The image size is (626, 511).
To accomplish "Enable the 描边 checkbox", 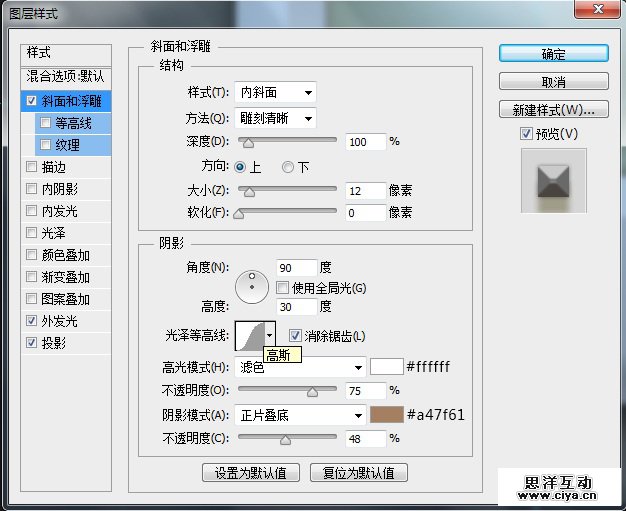I will (31, 166).
